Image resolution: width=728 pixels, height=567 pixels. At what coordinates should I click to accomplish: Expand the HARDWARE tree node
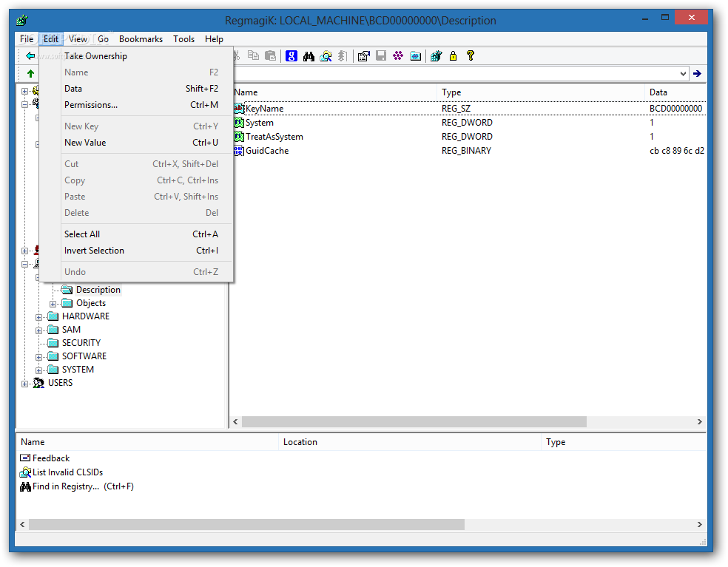point(39,317)
